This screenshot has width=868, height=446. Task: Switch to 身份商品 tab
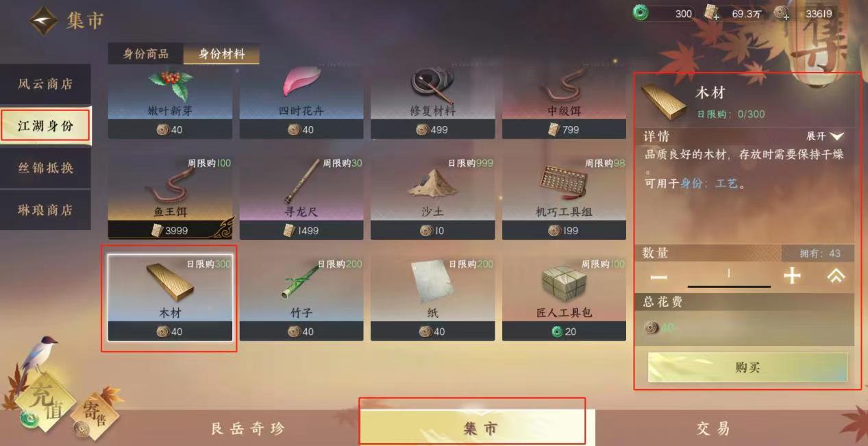point(145,53)
